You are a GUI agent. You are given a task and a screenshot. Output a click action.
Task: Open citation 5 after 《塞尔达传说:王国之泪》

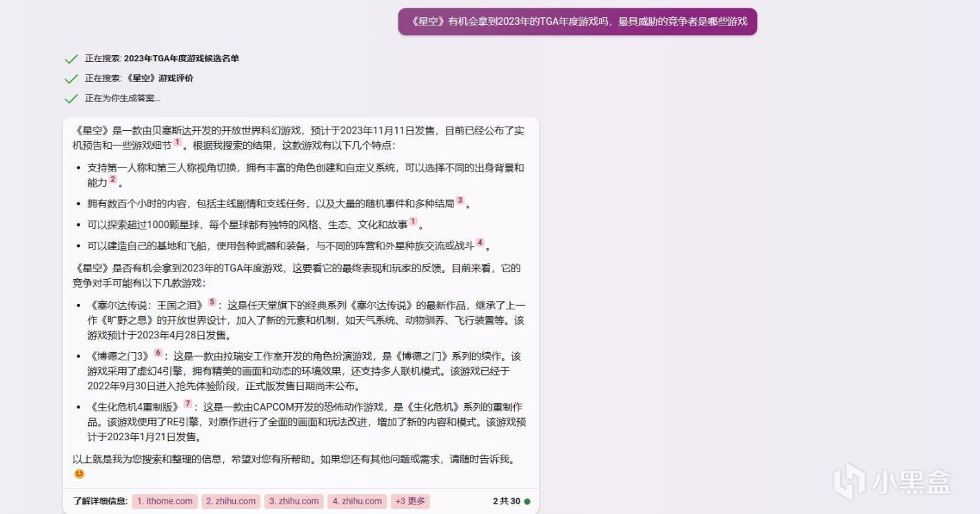212,302
